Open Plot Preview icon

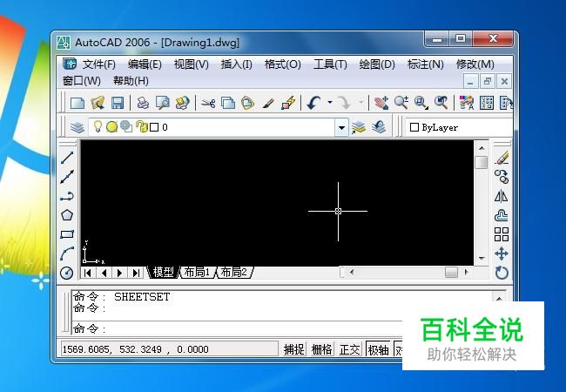tap(163, 104)
